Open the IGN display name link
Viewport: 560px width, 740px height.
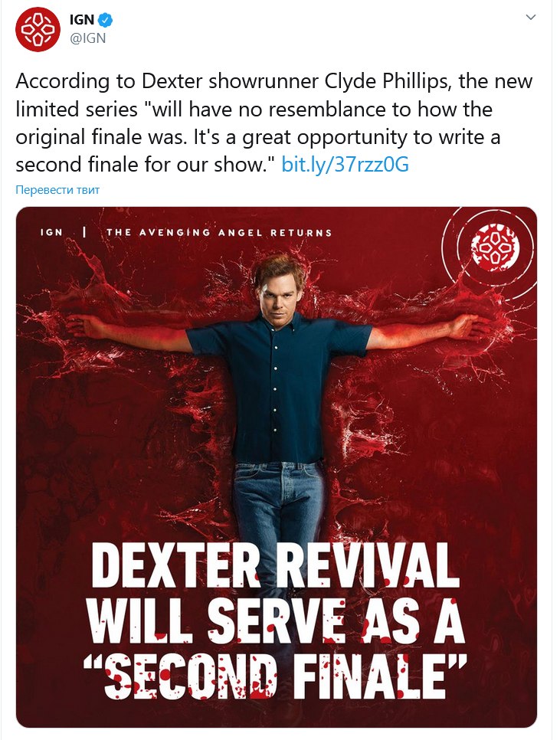coord(82,20)
